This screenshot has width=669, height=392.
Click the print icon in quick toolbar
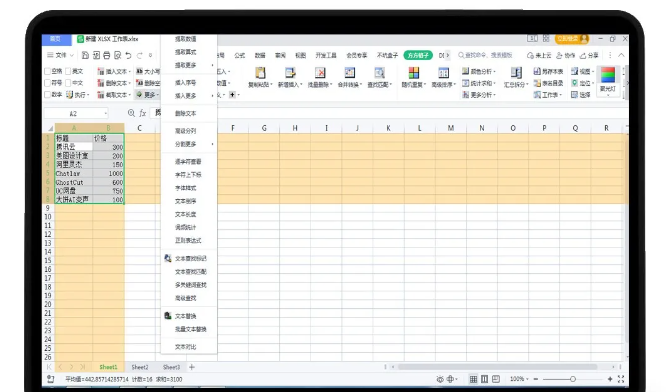107,55
